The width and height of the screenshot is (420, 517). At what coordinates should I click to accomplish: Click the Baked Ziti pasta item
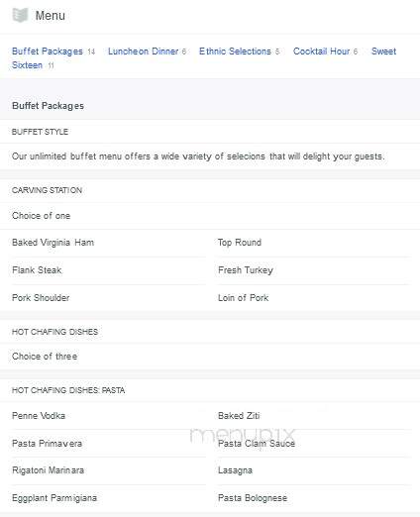point(239,416)
